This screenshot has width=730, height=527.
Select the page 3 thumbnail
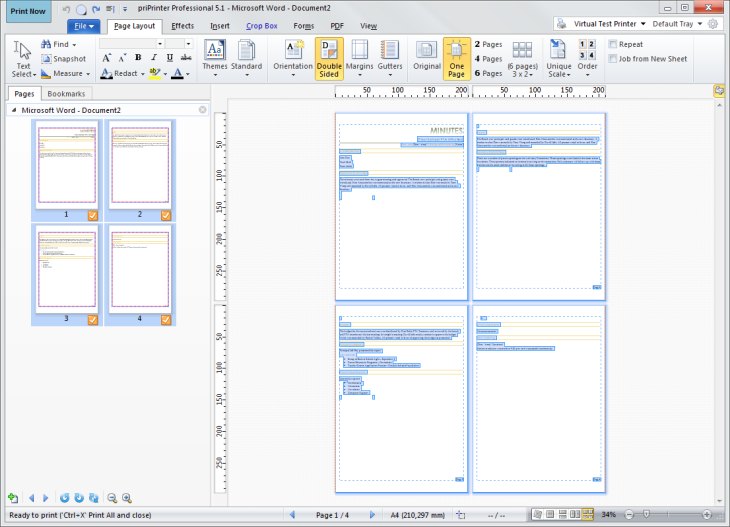67,270
